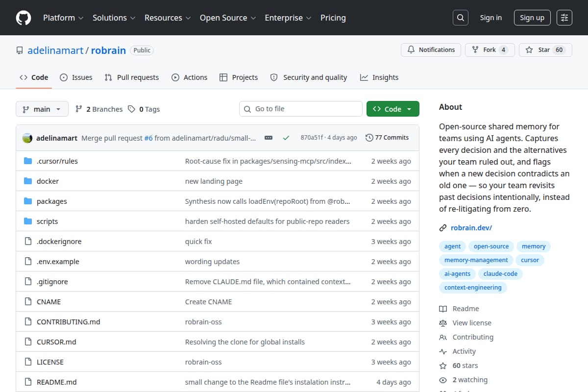The width and height of the screenshot is (588, 392).
Task: Switch to the Actions tab
Action: [189, 77]
